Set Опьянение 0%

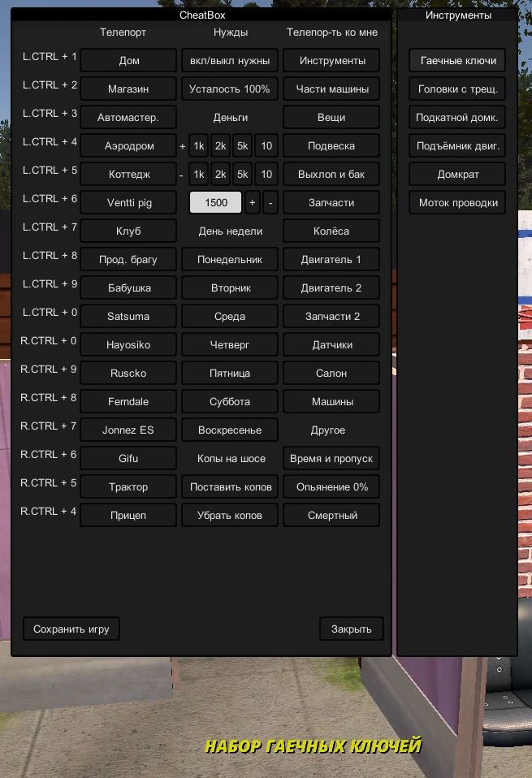pyautogui.click(x=331, y=486)
